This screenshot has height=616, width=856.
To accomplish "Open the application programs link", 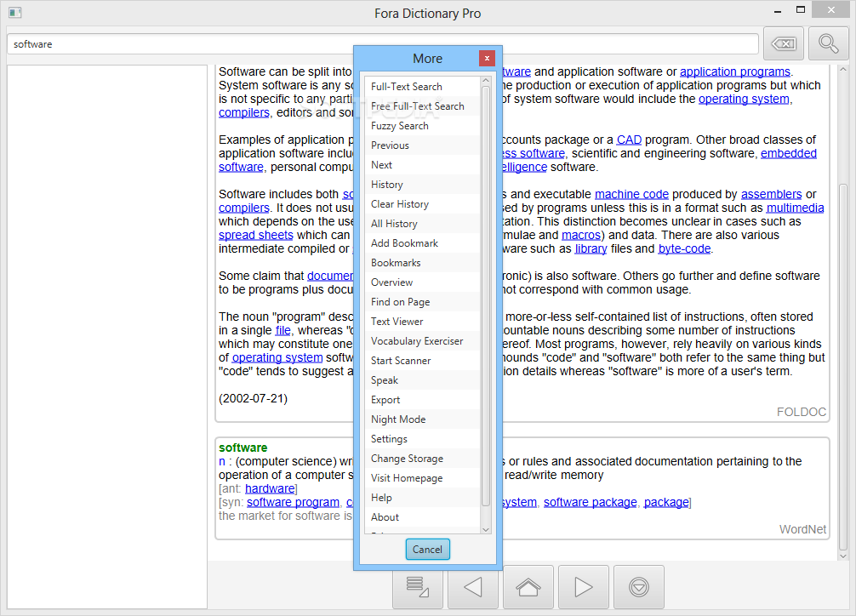I will (735, 71).
